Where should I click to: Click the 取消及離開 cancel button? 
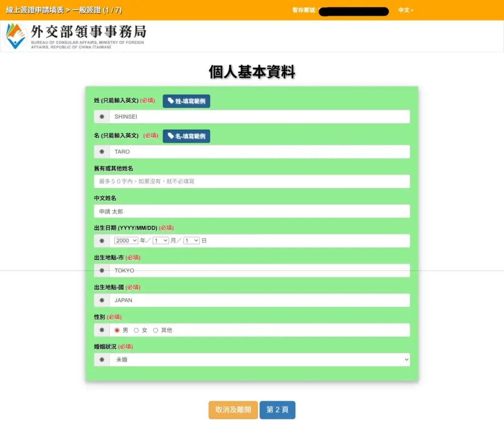click(232, 410)
